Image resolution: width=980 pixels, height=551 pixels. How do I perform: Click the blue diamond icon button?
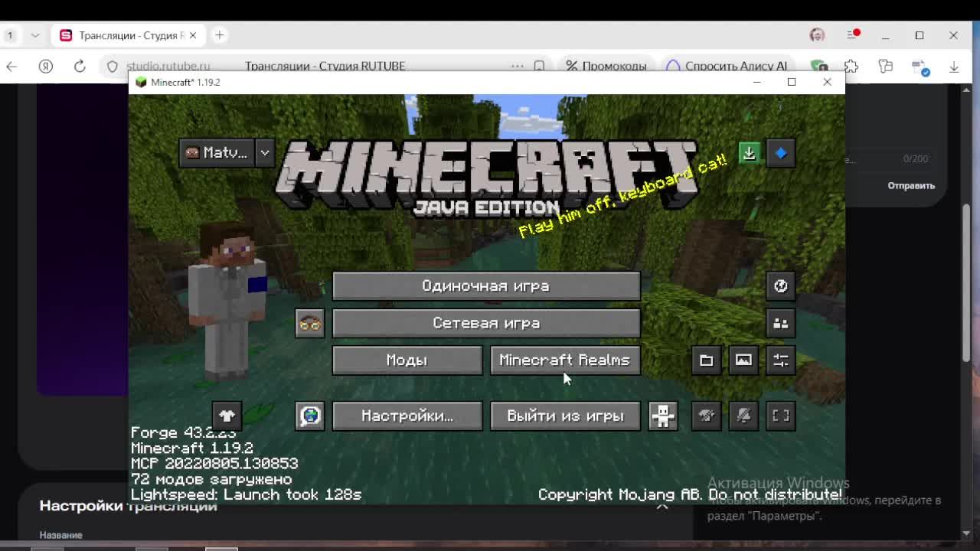point(781,153)
